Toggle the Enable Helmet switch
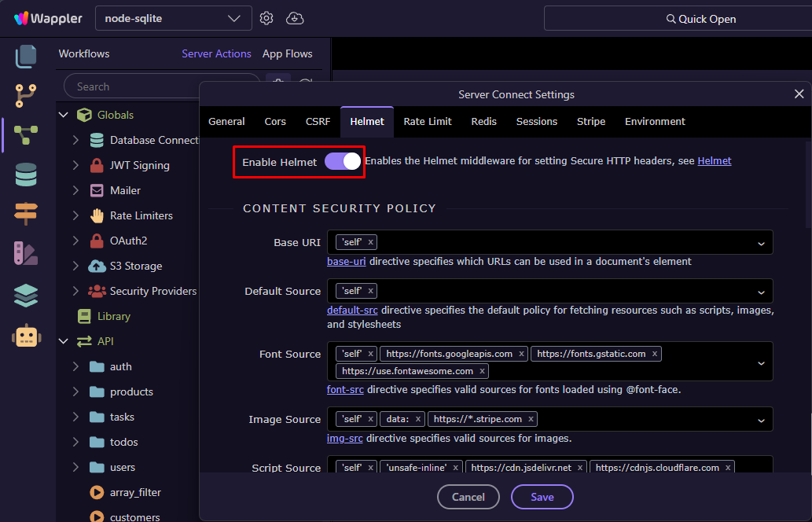This screenshot has height=522, width=812. [343, 161]
